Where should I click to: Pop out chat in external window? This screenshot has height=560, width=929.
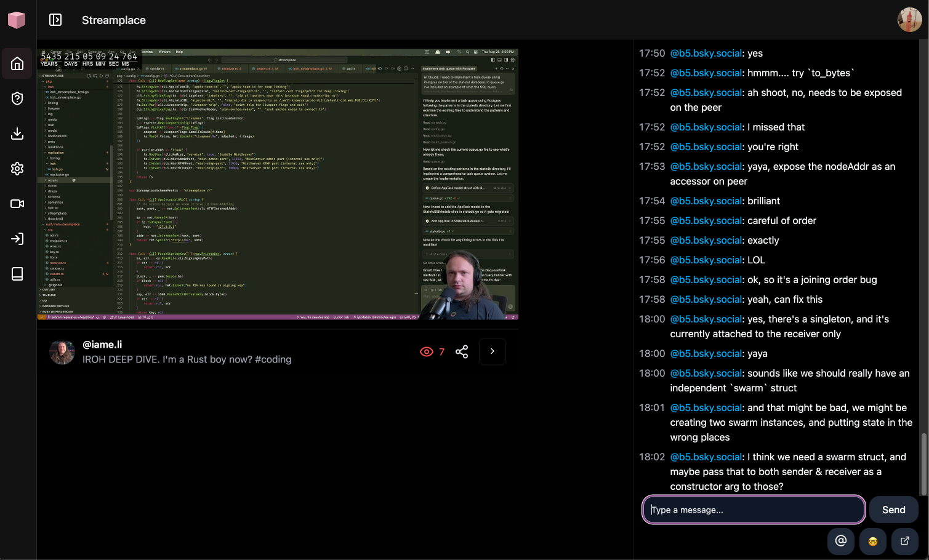pyautogui.click(x=904, y=541)
